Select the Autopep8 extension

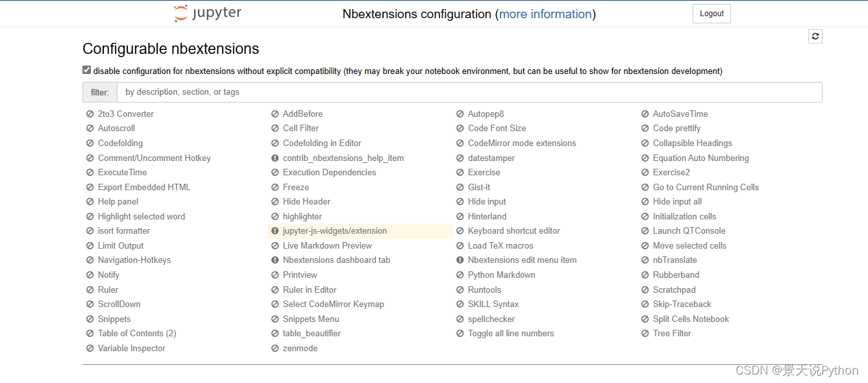[x=486, y=114]
